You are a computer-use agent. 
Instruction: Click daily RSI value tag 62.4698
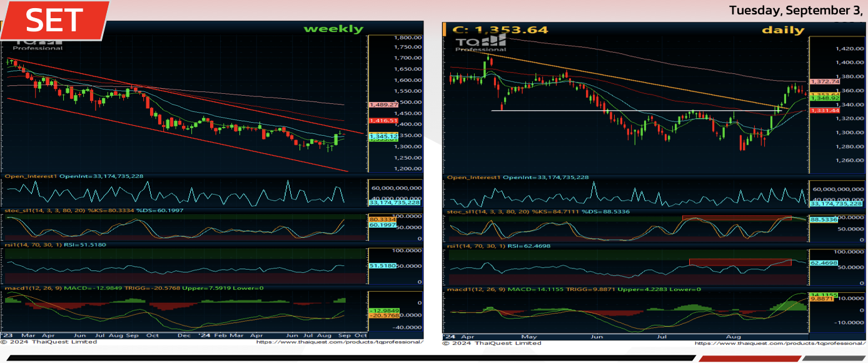(x=824, y=263)
